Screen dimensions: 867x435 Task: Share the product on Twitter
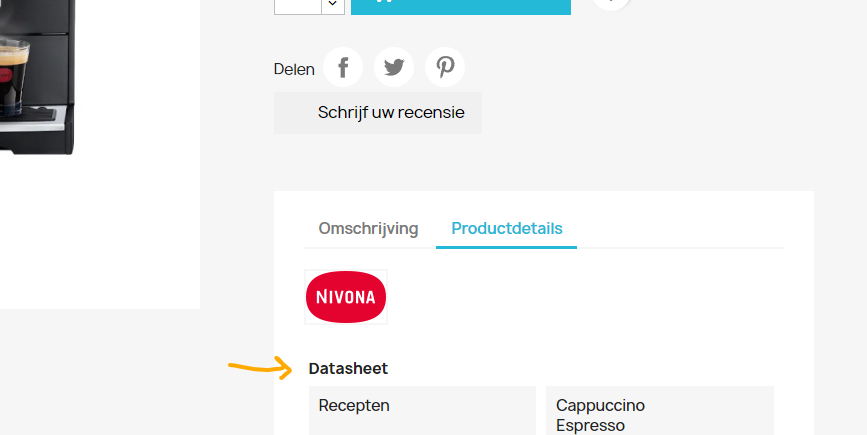[394, 68]
